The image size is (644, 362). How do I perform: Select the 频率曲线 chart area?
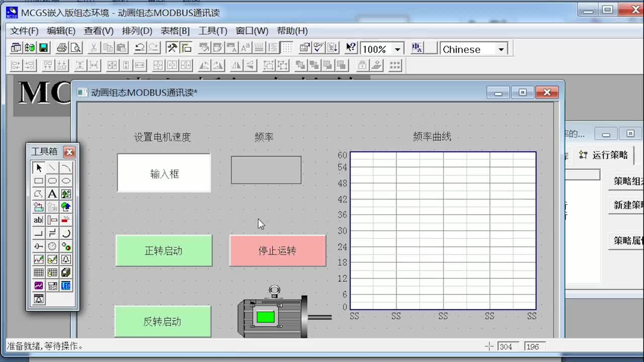443,230
